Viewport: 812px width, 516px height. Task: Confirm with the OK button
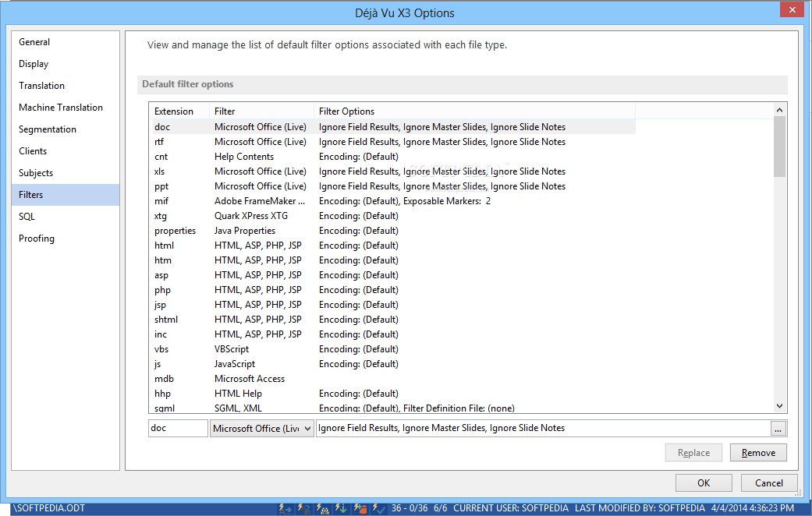click(x=704, y=483)
